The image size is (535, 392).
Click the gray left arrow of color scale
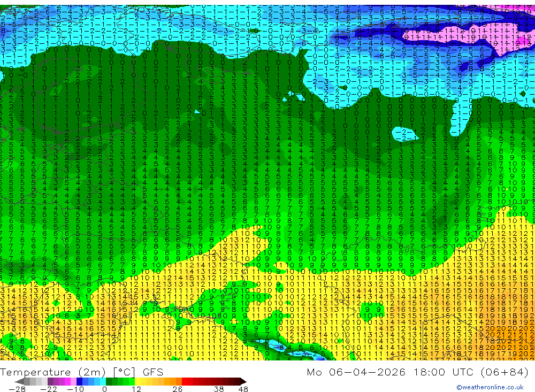pos(19,382)
